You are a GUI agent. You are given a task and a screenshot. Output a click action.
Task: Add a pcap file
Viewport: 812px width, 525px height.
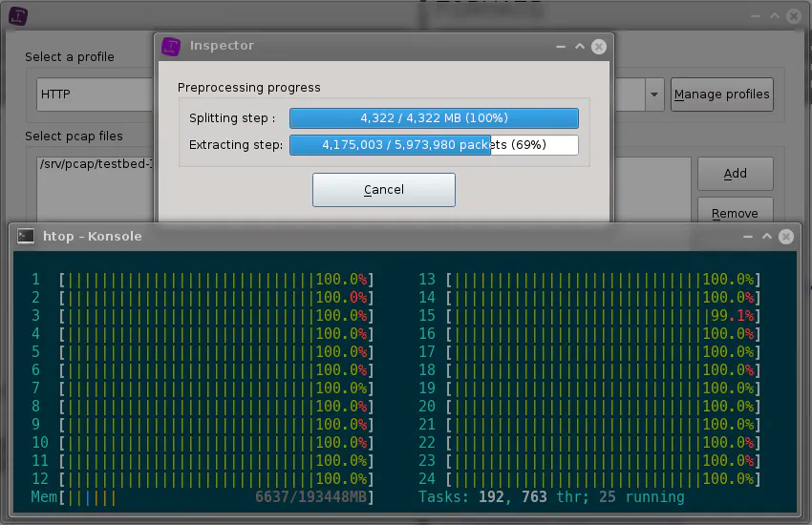(x=735, y=174)
